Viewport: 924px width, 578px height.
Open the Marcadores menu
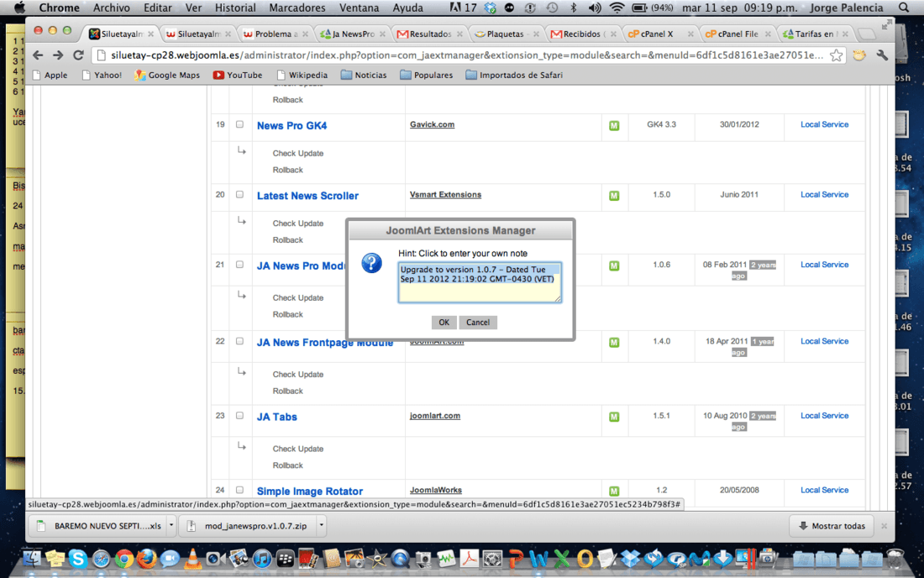pos(297,8)
